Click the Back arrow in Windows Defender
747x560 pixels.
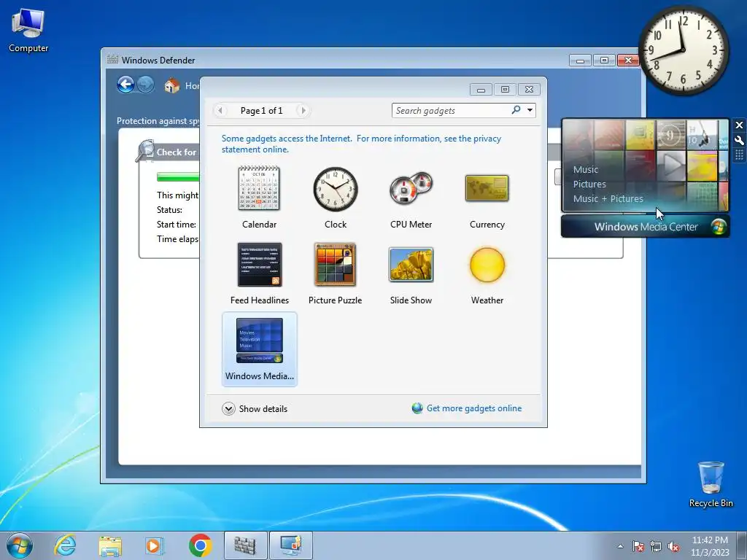(x=125, y=85)
